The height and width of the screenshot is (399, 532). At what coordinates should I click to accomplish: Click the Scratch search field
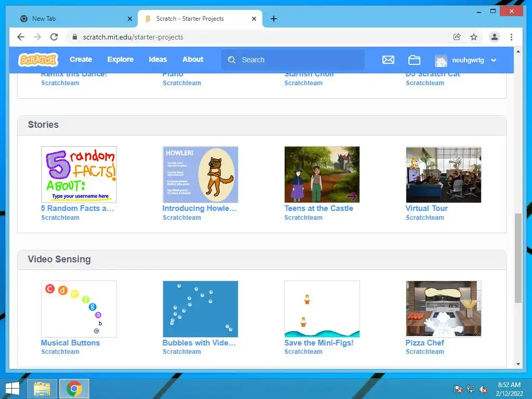pyautogui.click(x=293, y=60)
